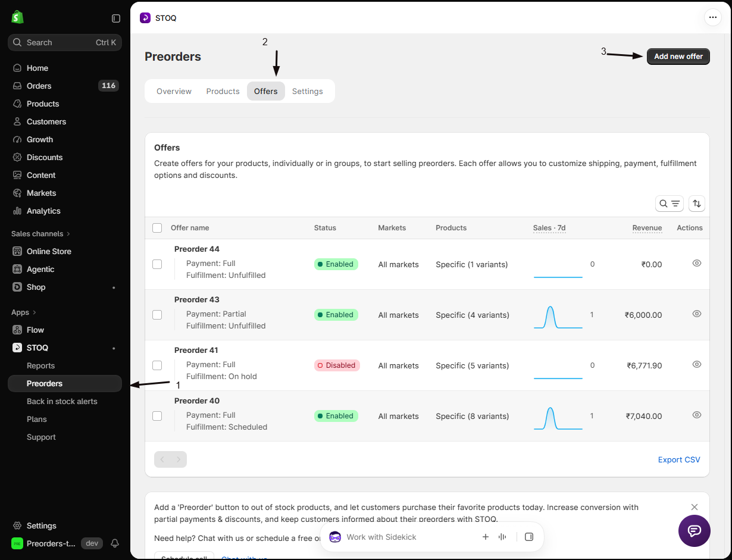732x560 pixels.
Task: Switch to the Products tab
Action: point(223,91)
